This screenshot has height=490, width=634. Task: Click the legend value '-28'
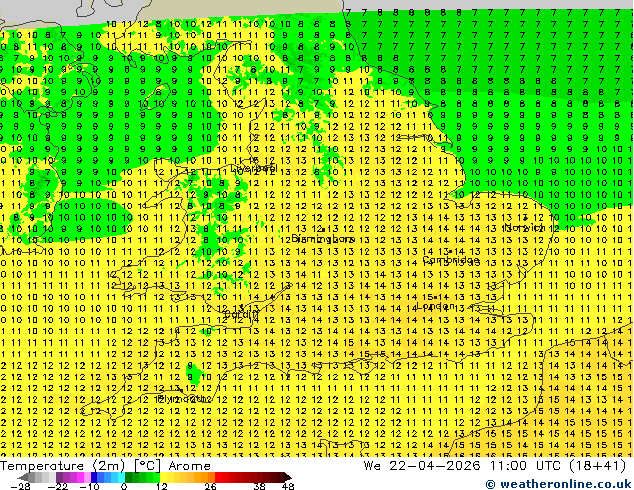[21, 486]
